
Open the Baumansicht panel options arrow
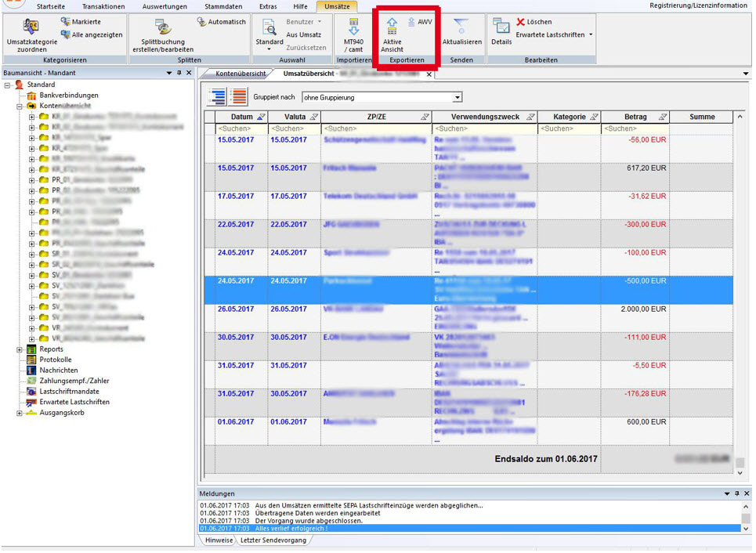169,73
